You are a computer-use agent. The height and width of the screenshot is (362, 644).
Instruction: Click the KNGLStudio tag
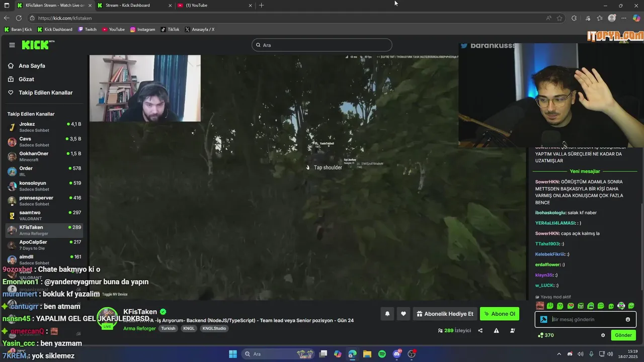tap(214, 328)
